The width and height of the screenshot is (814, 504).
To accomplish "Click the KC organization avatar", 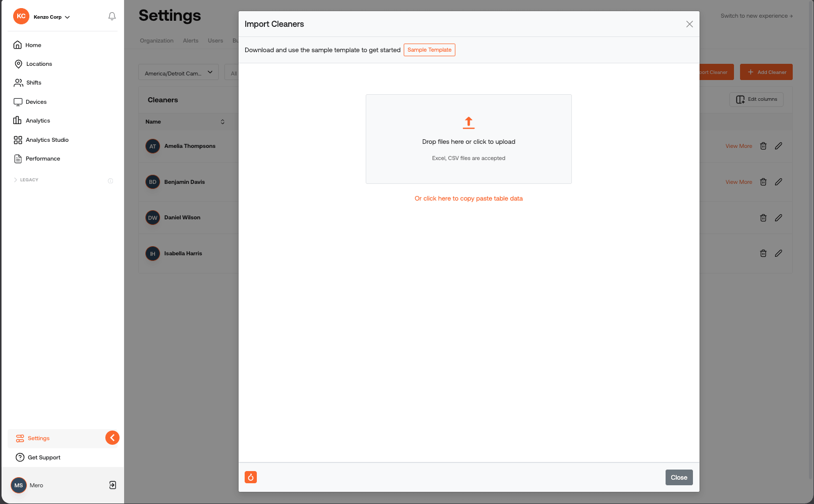I will pyautogui.click(x=21, y=16).
